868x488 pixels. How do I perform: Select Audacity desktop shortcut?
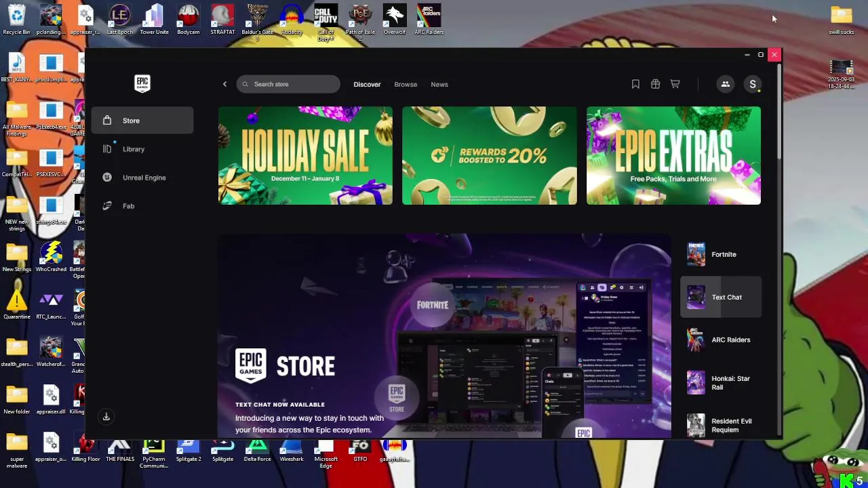coord(292,19)
